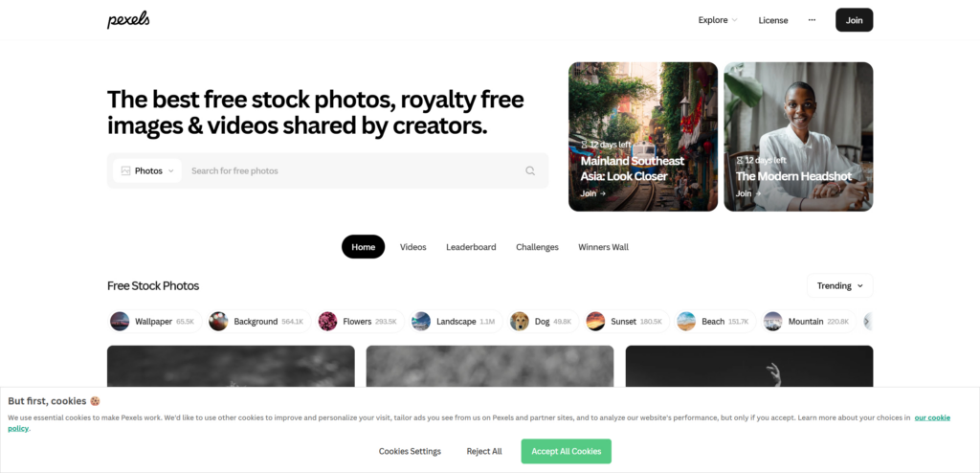Open the Trending sort dropdown
This screenshot has height=473, width=980.
[839, 286]
